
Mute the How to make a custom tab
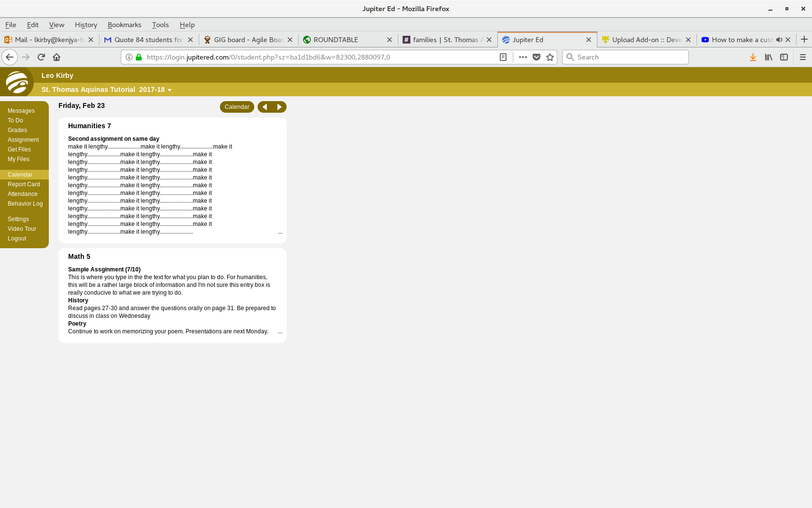pyautogui.click(x=779, y=40)
